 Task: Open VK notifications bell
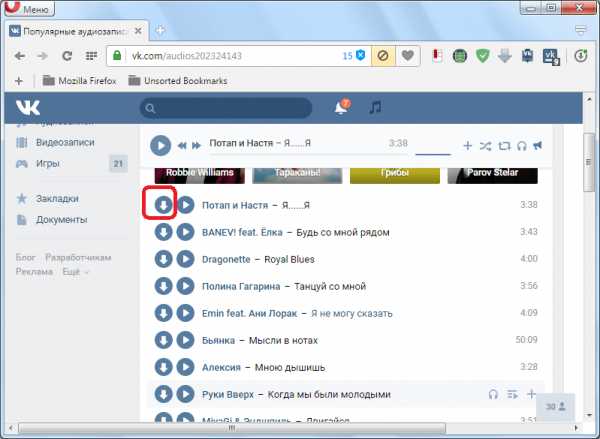[x=341, y=108]
